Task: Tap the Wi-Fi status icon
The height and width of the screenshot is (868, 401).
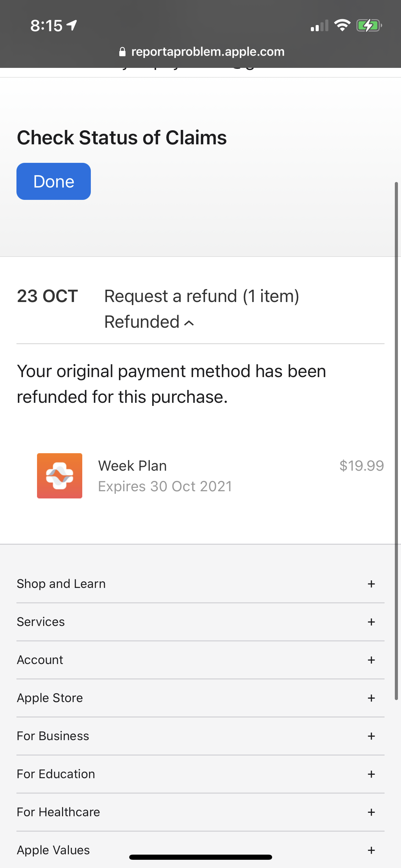Action: pyautogui.click(x=342, y=24)
